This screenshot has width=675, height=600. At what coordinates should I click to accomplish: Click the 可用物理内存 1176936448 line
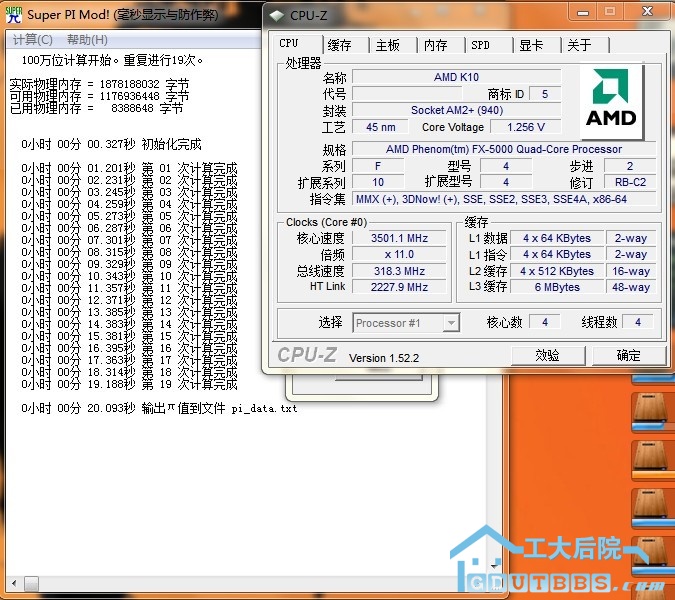click(99, 96)
